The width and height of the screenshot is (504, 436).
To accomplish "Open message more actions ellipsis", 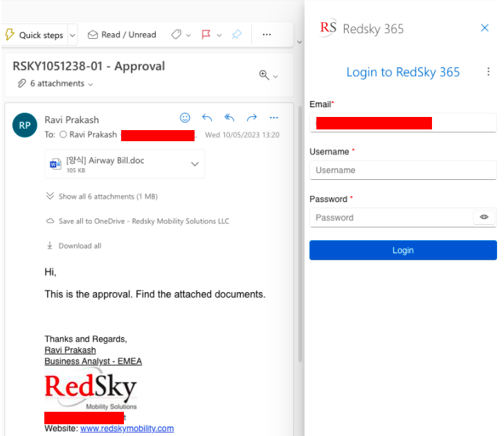I will 274,118.
